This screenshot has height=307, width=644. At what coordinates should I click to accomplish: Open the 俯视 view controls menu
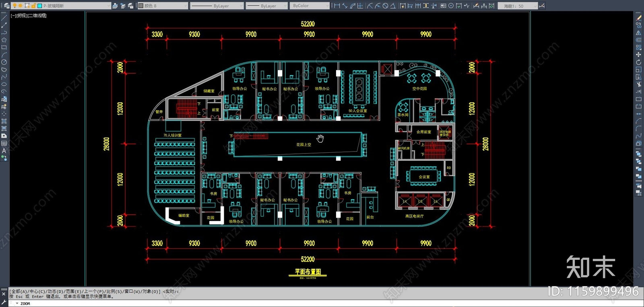click(22, 15)
